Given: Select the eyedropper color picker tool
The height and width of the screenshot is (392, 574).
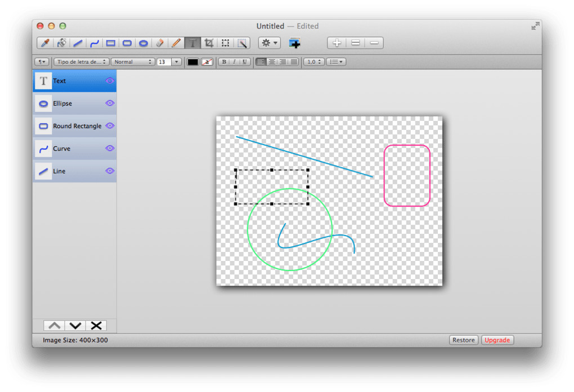Looking at the screenshot, I should coord(45,43).
